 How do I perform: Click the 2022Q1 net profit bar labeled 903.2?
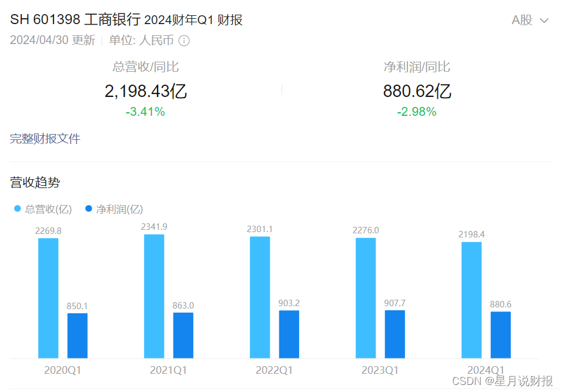[289, 334]
